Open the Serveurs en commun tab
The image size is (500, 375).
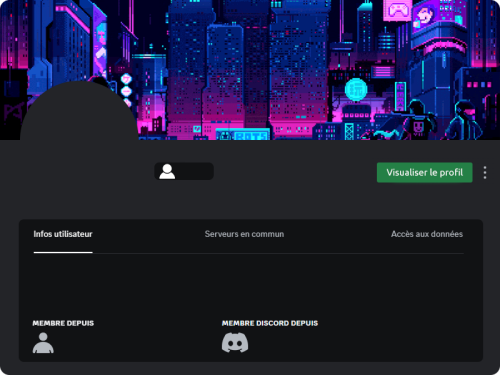click(244, 234)
